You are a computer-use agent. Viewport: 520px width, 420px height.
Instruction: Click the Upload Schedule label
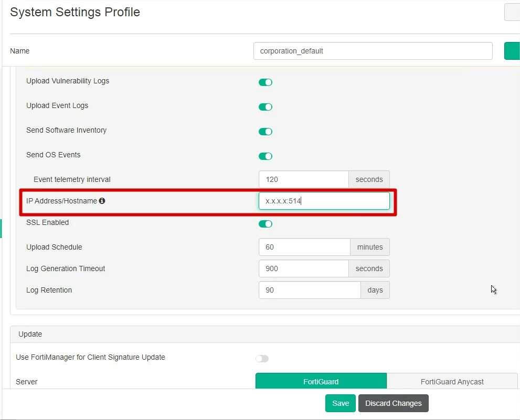pyautogui.click(x=54, y=247)
